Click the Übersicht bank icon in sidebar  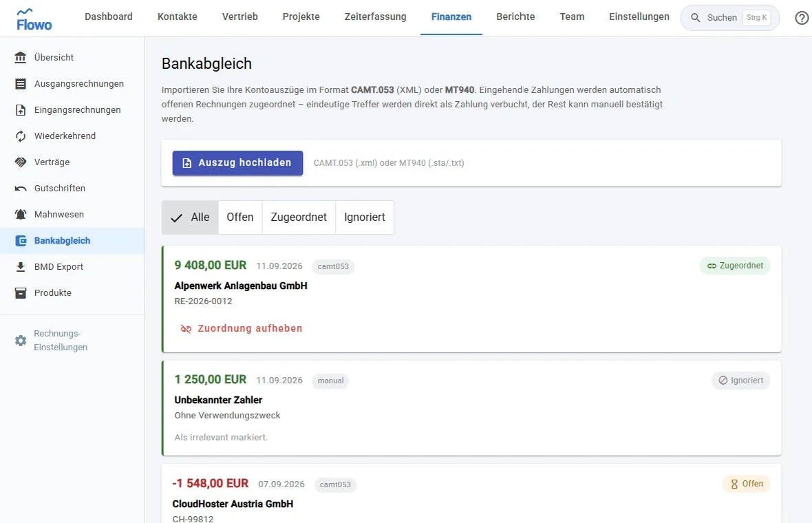coord(20,58)
